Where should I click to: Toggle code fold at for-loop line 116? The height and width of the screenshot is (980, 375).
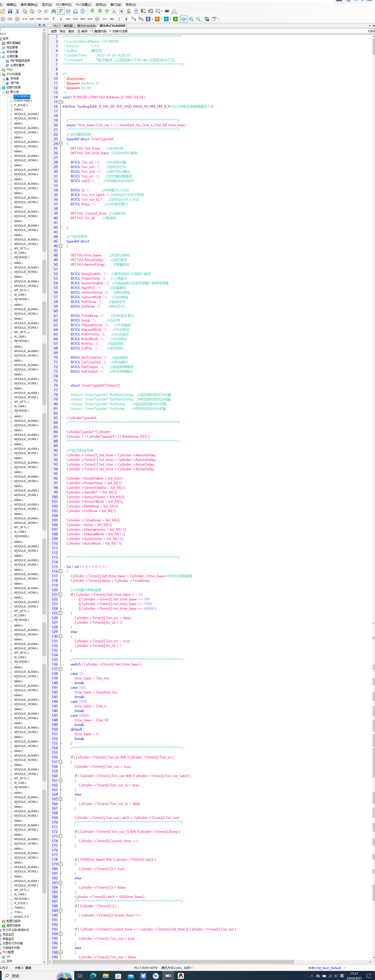(60, 571)
